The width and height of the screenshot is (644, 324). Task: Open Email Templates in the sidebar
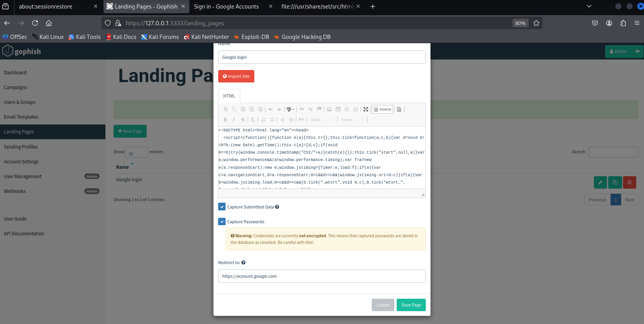tap(21, 117)
